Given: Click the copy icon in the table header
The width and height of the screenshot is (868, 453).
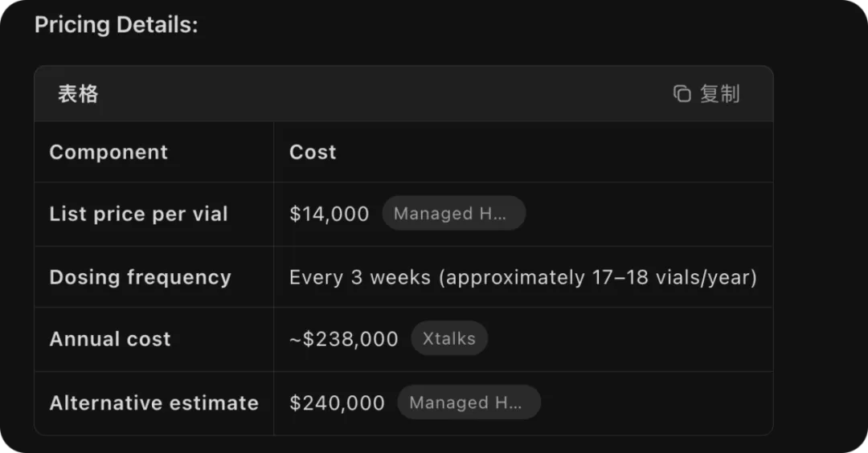Looking at the screenshot, I should [682, 94].
